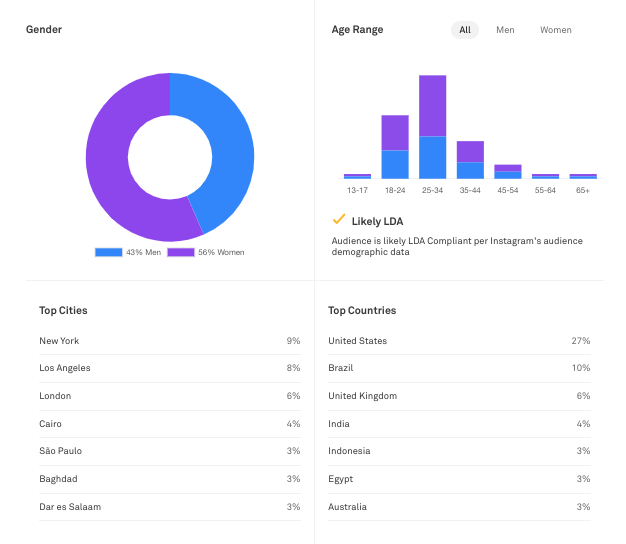The height and width of the screenshot is (544, 626).
Task: Select New York in Top Cities
Action: 59,341
